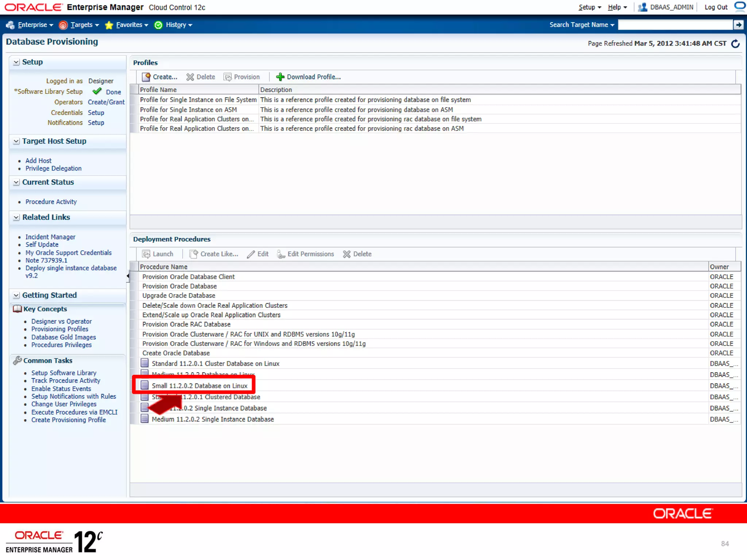747x560 pixels.
Task: Open the Search Target Name dropdown
Action: 582,25
